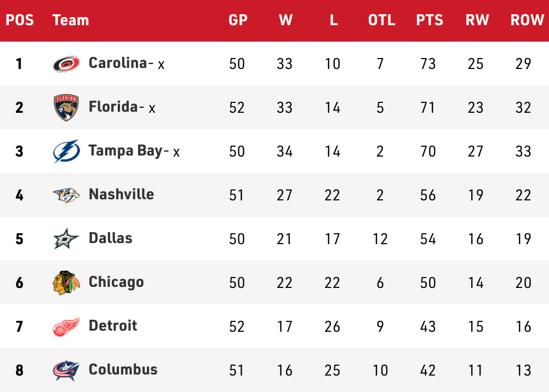549x392 pixels.
Task: Click Detroit's points value 43
Action: pyautogui.click(x=428, y=326)
